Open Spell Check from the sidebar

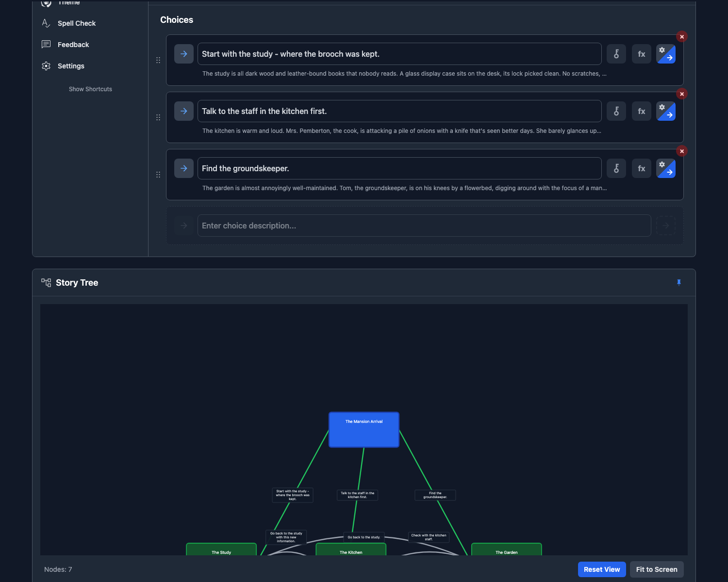76,23
